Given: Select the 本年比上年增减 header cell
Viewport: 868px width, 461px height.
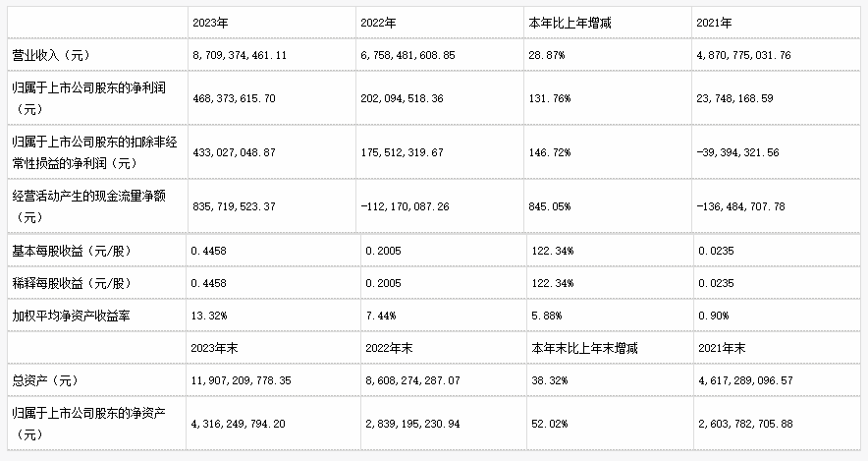Looking at the screenshot, I should tap(607, 23).
